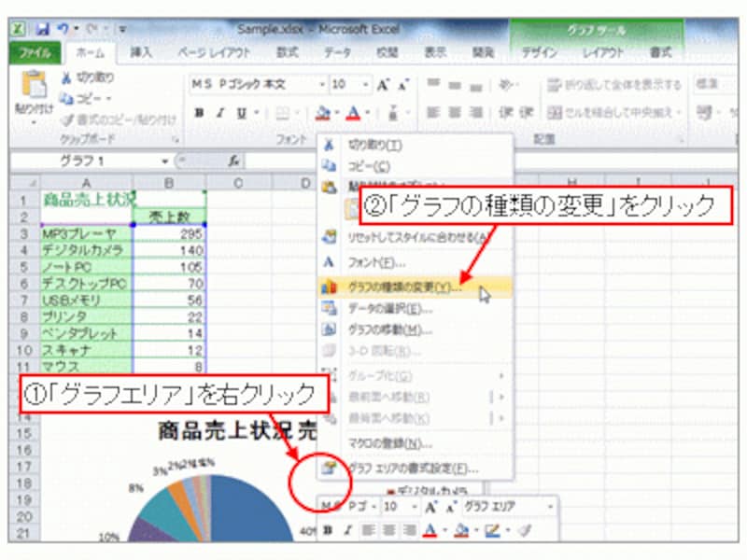Click the reset style icon in context menu
747x560 pixels.
[330, 237]
